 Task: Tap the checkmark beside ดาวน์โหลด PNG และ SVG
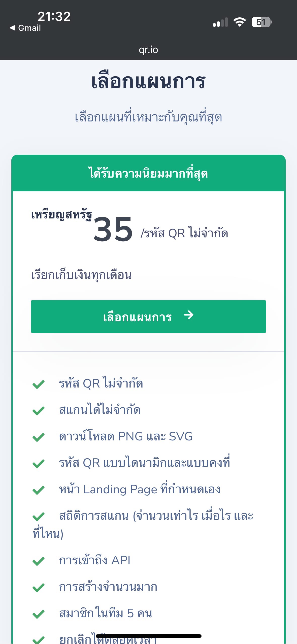[x=39, y=437]
